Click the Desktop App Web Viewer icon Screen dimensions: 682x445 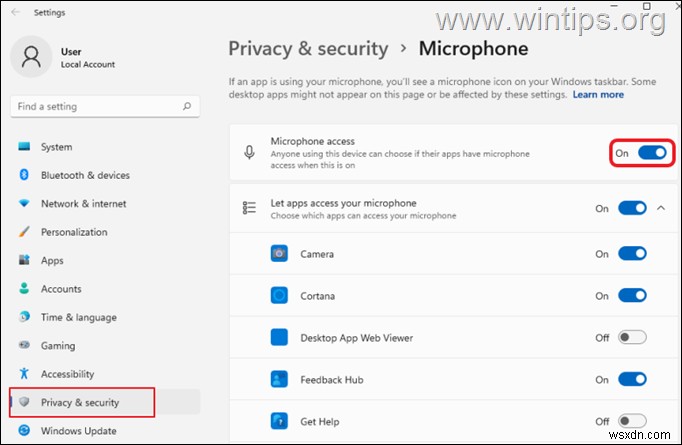tap(280, 338)
